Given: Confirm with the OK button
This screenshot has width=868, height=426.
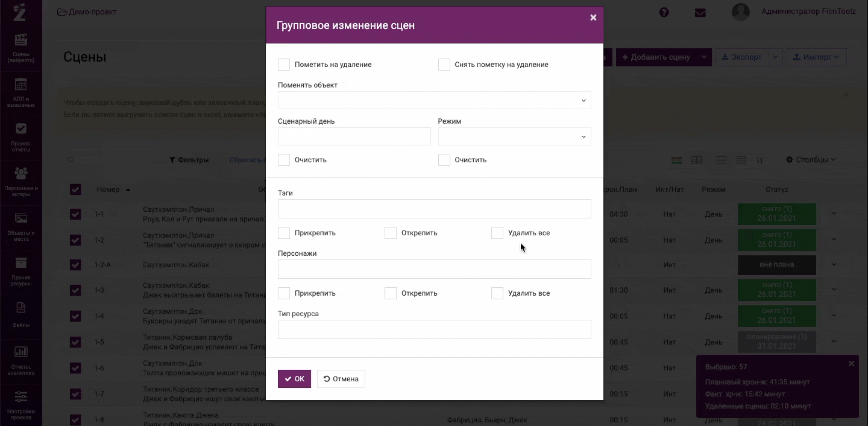Looking at the screenshot, I should (x=294, y=379).
